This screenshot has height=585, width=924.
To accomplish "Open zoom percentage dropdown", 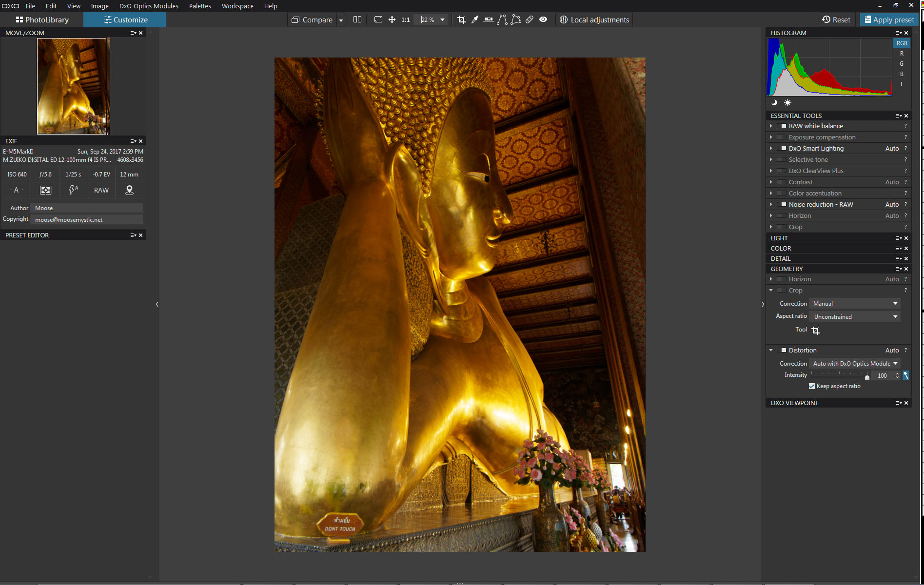I will [442, 20].
